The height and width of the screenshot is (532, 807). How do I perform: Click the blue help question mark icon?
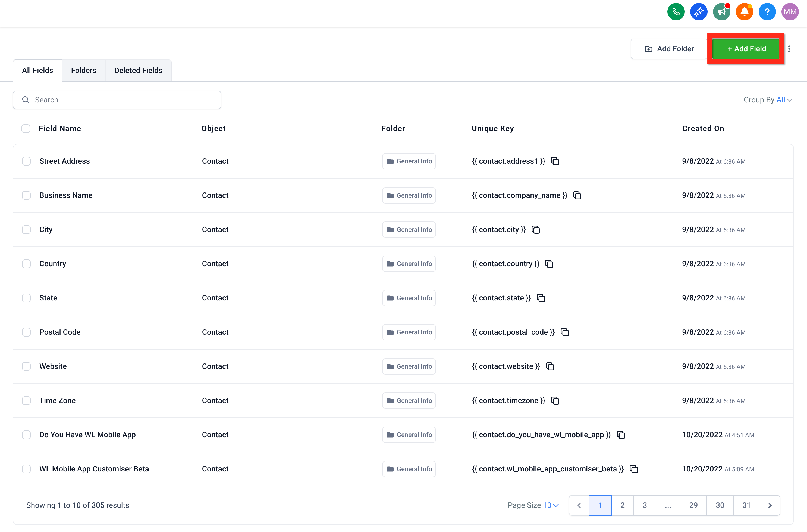pyautogui.click(x=767, y=12)
